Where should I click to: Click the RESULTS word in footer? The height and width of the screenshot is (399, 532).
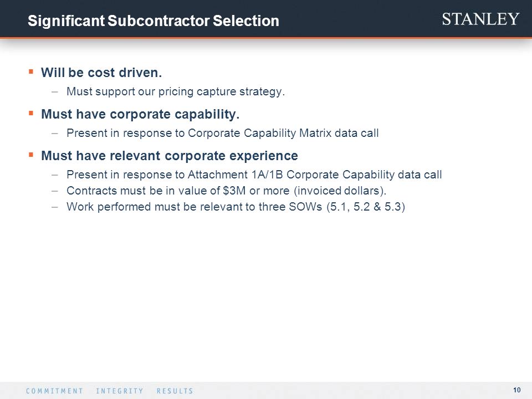coord(175,391)
